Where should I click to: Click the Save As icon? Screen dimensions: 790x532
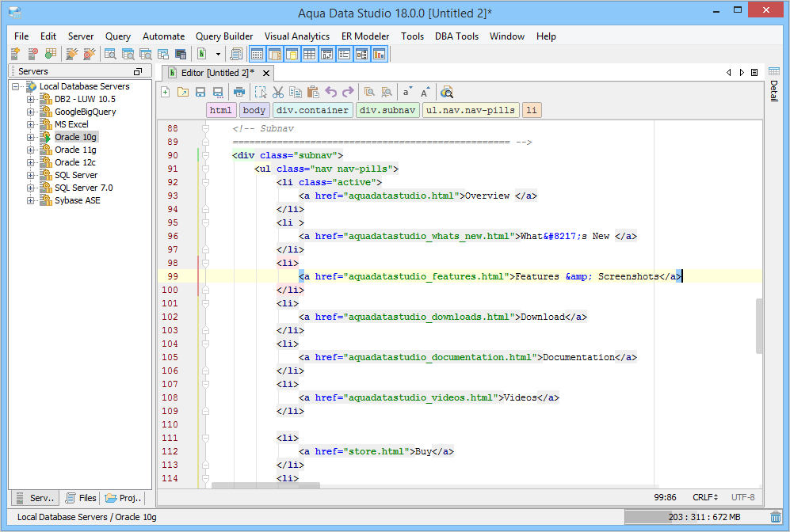(x=218, y=92)
